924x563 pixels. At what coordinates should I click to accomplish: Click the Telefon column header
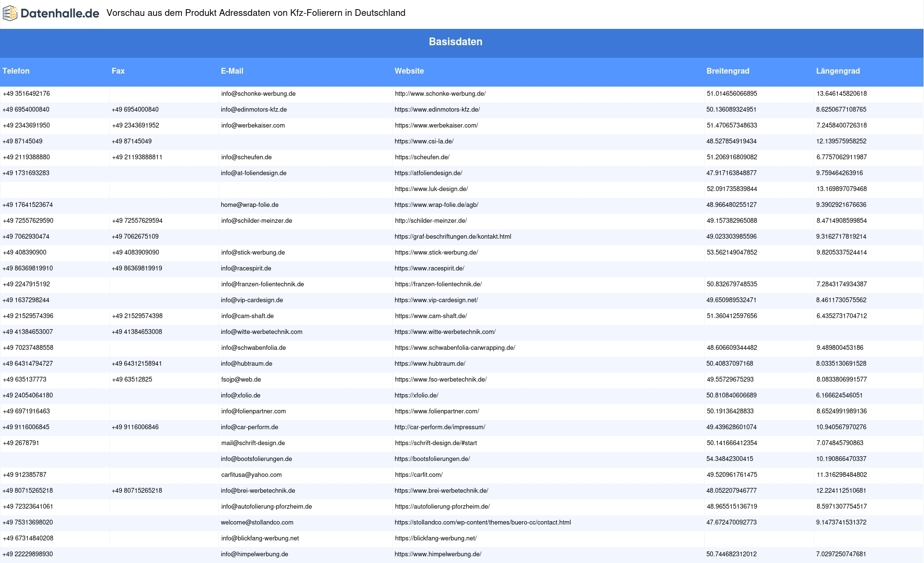16,71
